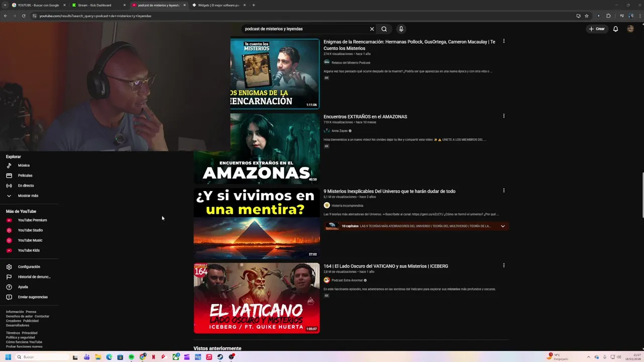
Task: Click Cómo funciona YouTube footer link
Action: click(24, 342)
